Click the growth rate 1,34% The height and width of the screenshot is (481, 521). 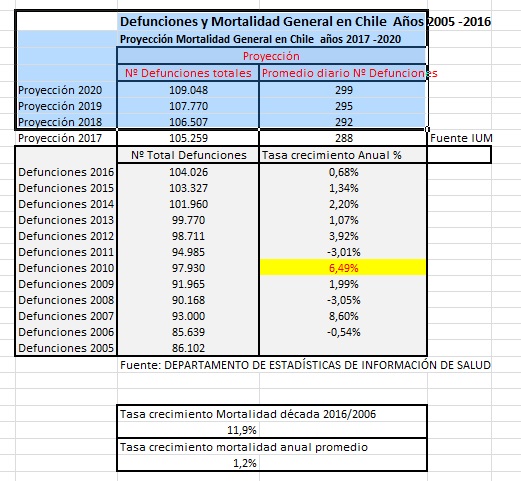coord(344,188)
